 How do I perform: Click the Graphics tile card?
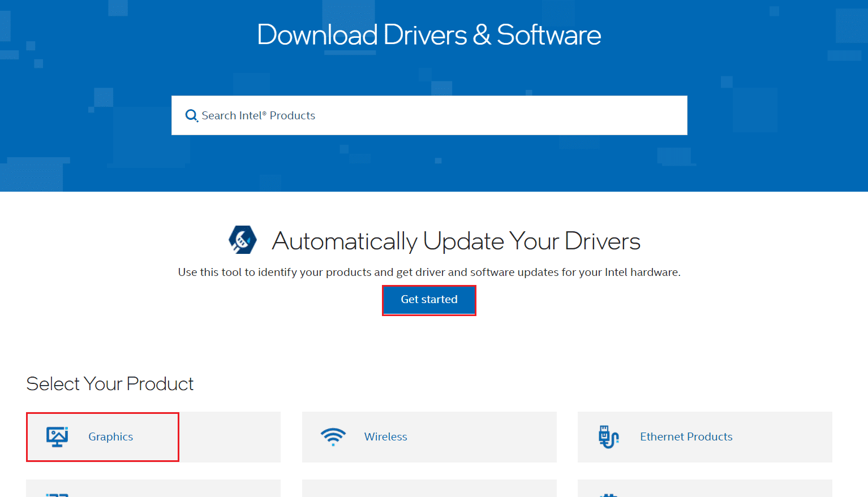[153, 437]
